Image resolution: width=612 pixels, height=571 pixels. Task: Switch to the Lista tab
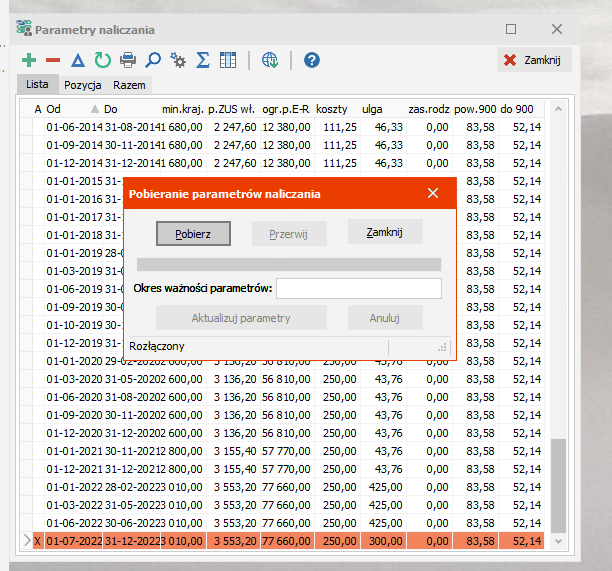37,84
